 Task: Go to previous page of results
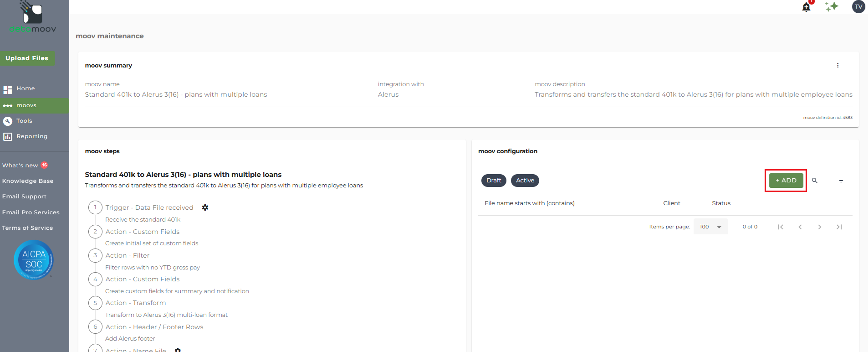pyautogui.click(x=800, y=227)
